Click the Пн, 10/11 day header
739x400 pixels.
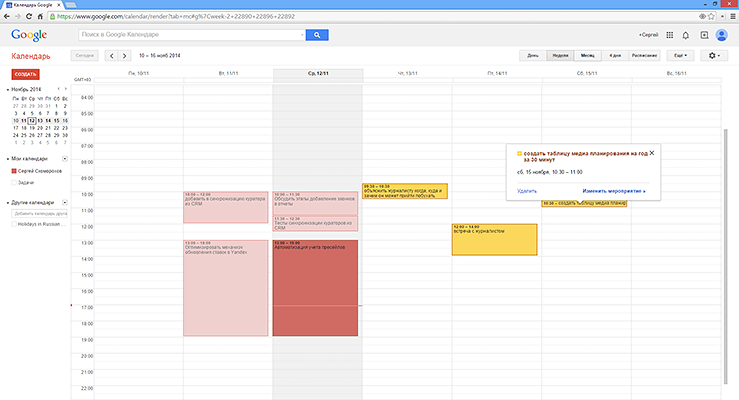click(x=139, y=73)
